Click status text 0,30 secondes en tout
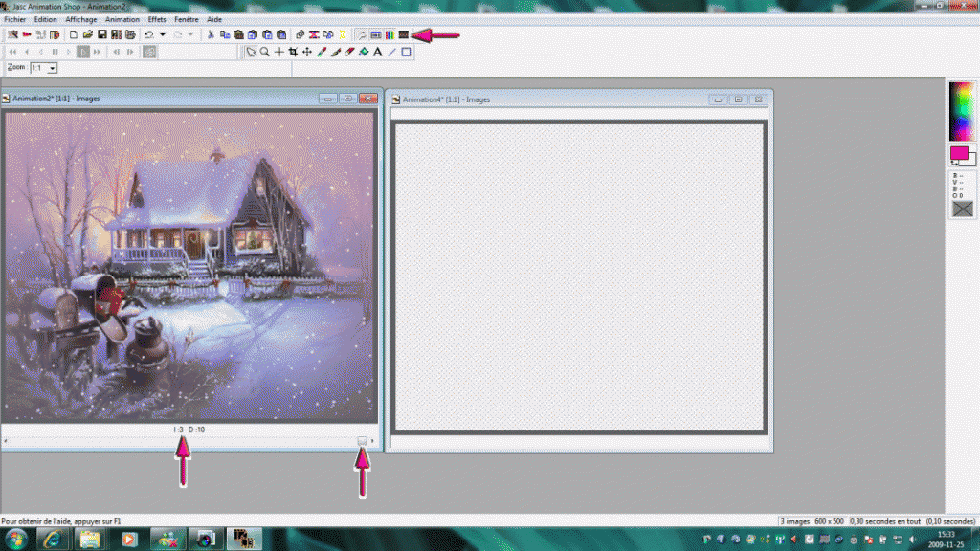The width and height of the screenshot is (980, 551). click(885, 521)
